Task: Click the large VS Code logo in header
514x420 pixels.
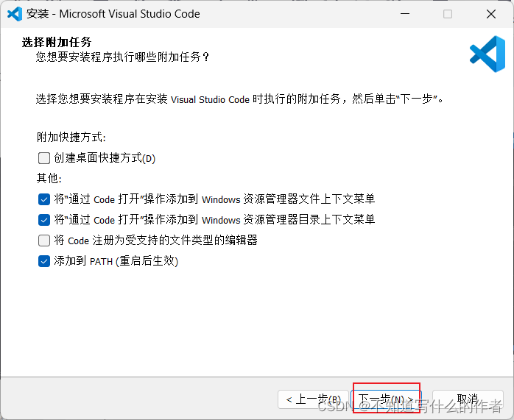Action: (x=487, y=54)
